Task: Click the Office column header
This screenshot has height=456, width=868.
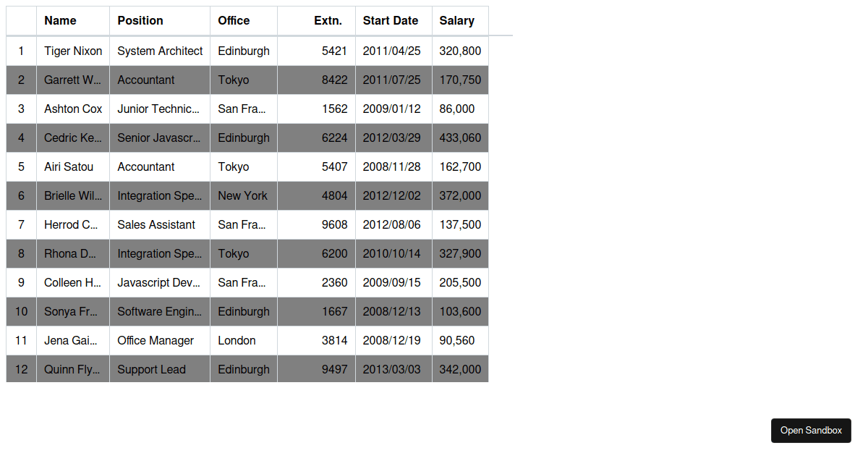Action: [x=244, y=20]
